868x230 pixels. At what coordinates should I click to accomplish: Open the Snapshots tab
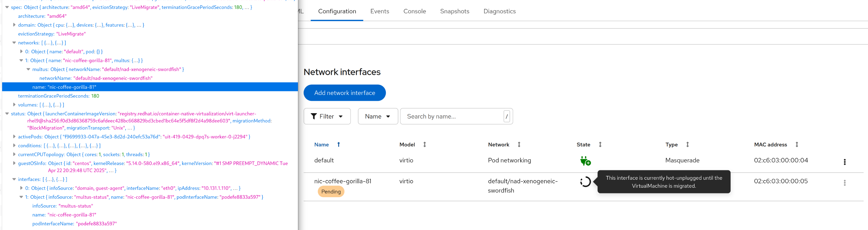coord(454,11)
